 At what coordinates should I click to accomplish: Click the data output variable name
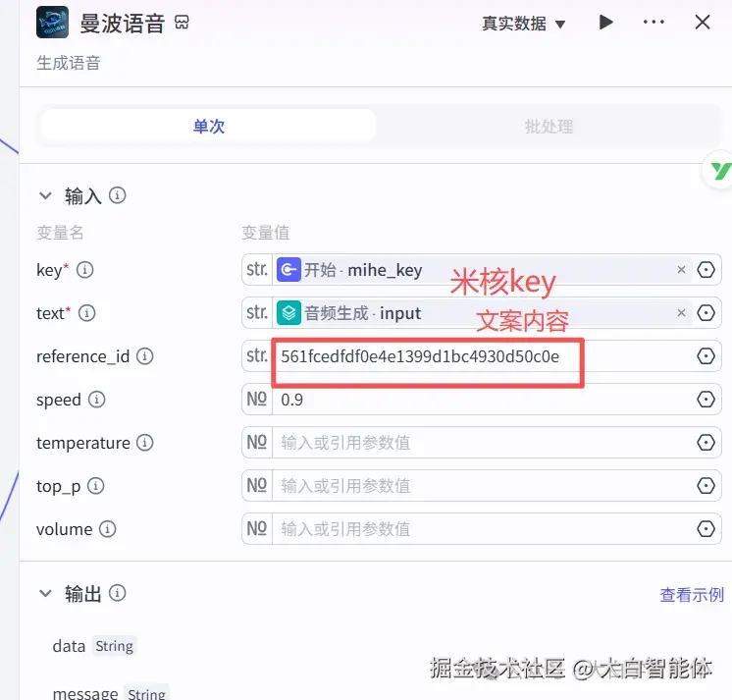(x=69, y=646)
